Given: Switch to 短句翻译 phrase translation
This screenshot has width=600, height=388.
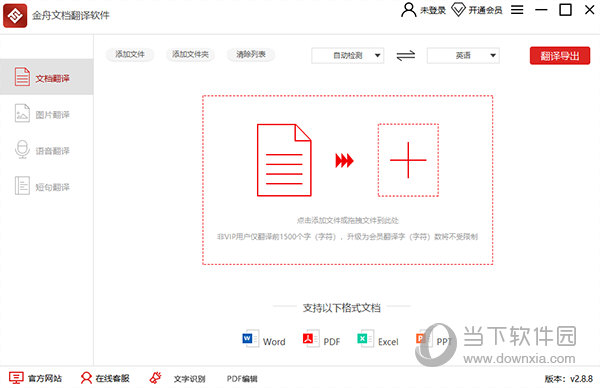Looking at the screenshot, I should coord(47,187).
